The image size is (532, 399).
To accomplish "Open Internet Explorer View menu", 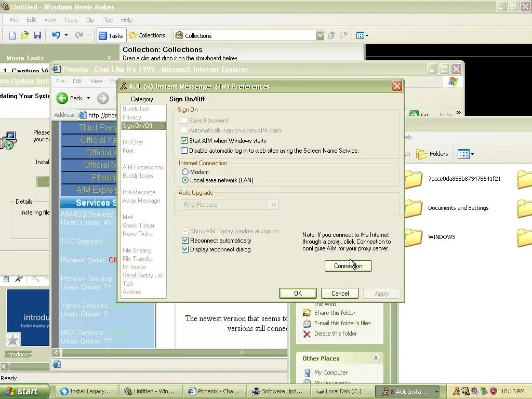I will point(96,81).
